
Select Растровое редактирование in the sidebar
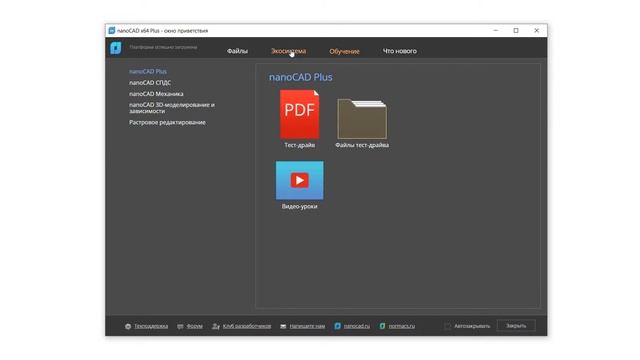click(167, 122)
